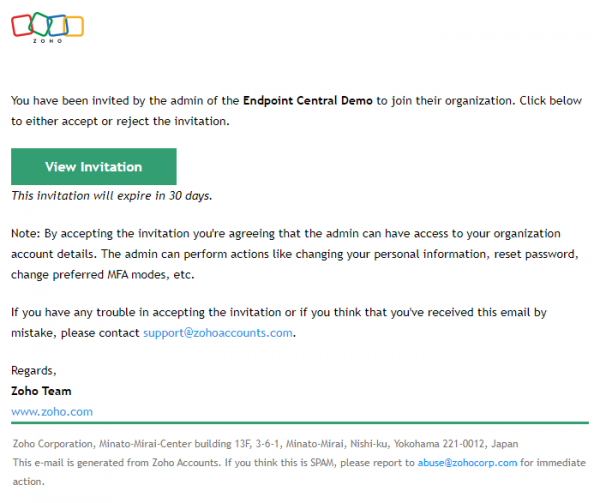The width and height of the screenshot is (600, 503).
Task: Click the Zoho Corporation address line
Action: 265,443
